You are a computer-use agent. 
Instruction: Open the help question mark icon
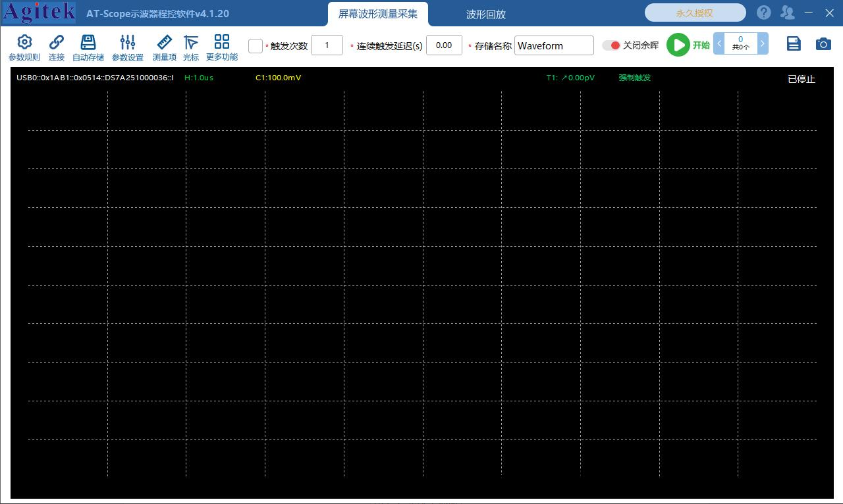(763, 13)
